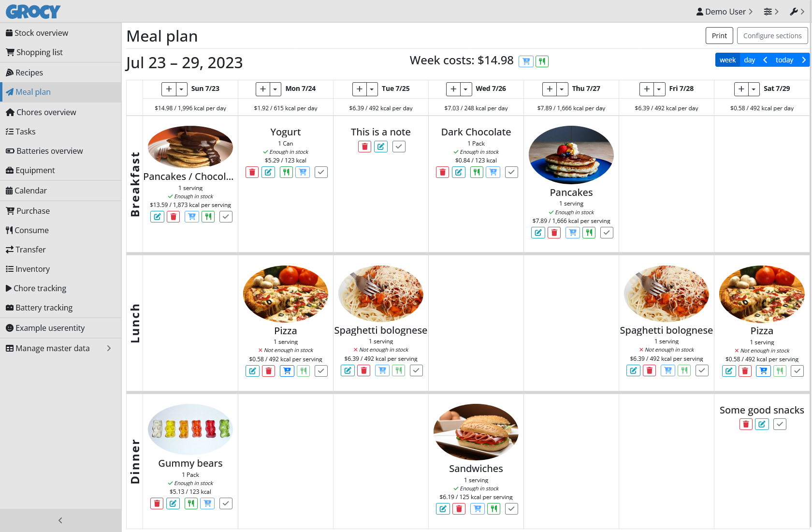Consume the Gummy bears product
Image resolution: width=812 pixels, height=532 pixels.
[x=191, y=504]
